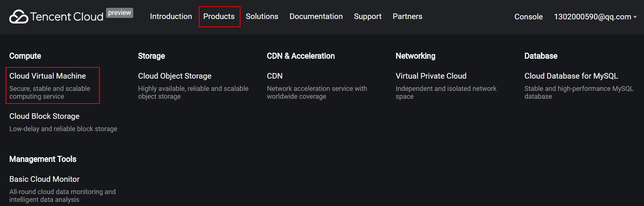Click the Compute category heading

(x=25, y=56)
